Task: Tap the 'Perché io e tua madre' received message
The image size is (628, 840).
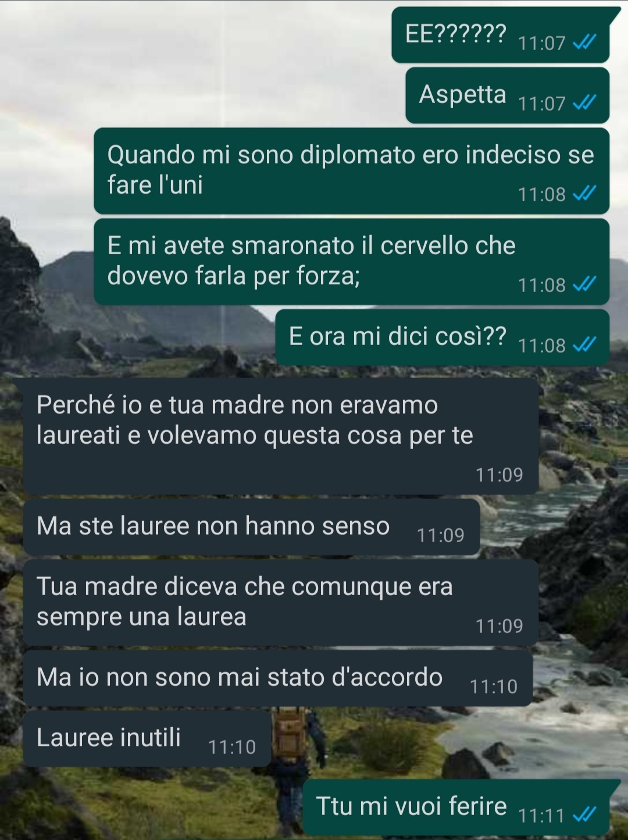Action: pos(280,436)
